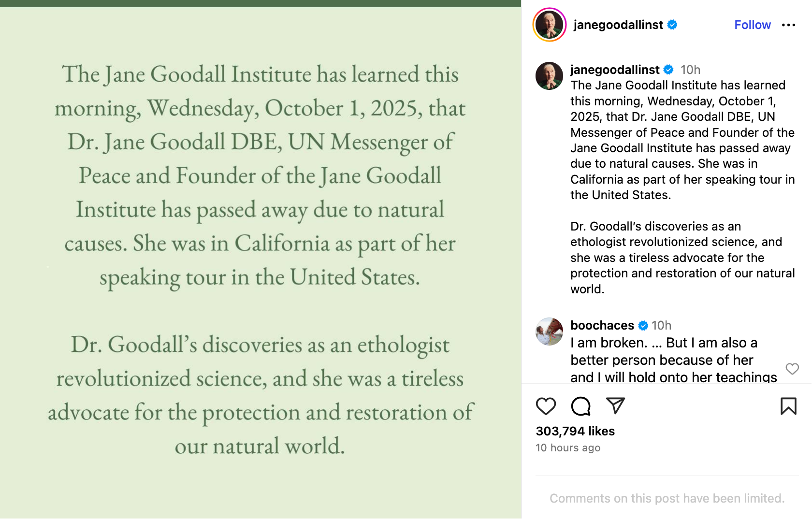Screen dimensions: 812x519
Task: Open the boochaces profile picture
Action: [549, 332]
